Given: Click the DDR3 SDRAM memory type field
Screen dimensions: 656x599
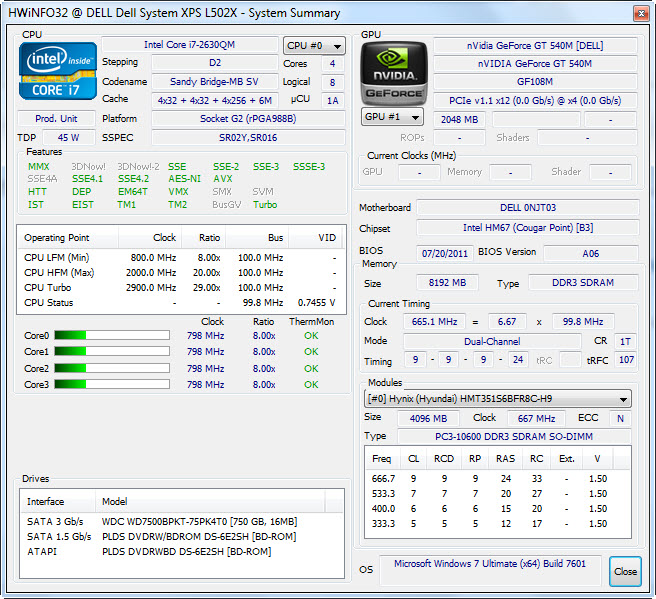Looking at the screenshot, I should (583, 283).
